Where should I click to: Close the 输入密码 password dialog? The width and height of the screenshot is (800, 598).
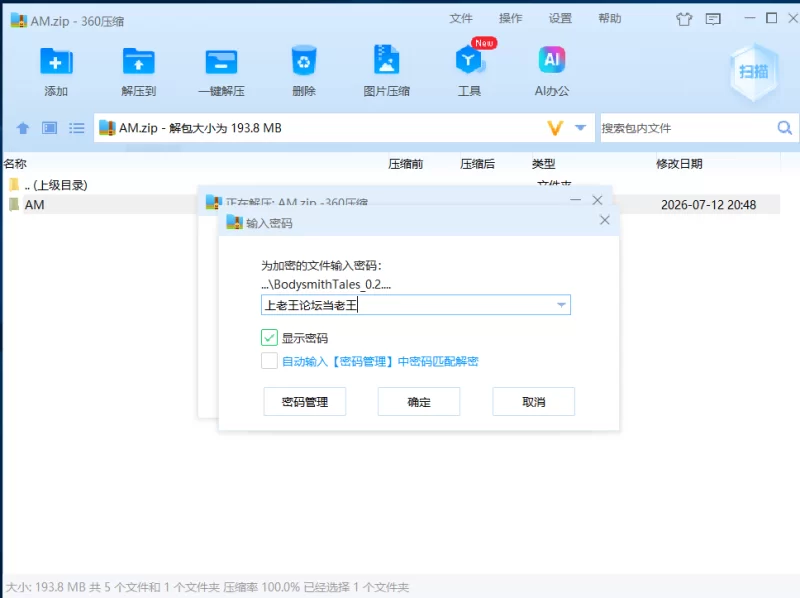point(605,220)
